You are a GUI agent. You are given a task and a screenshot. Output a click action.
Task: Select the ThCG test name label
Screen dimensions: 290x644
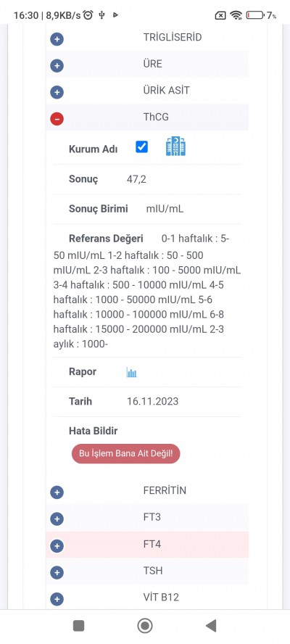tap(156, 117)
